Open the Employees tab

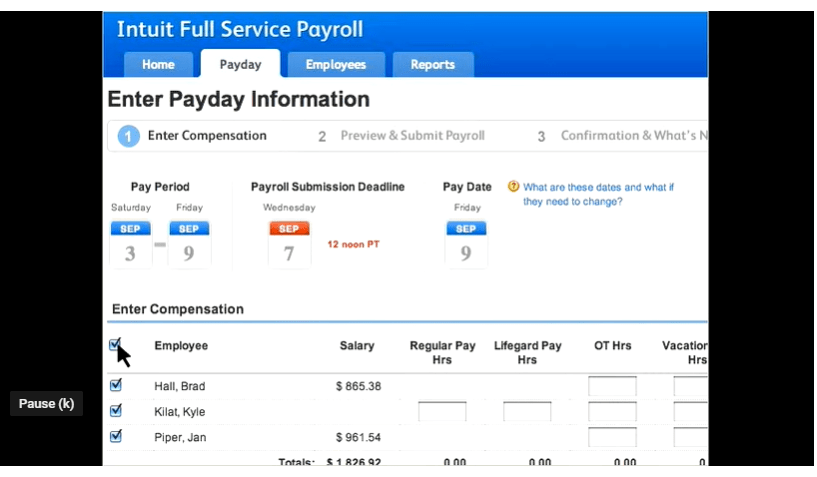pos(336,65)
